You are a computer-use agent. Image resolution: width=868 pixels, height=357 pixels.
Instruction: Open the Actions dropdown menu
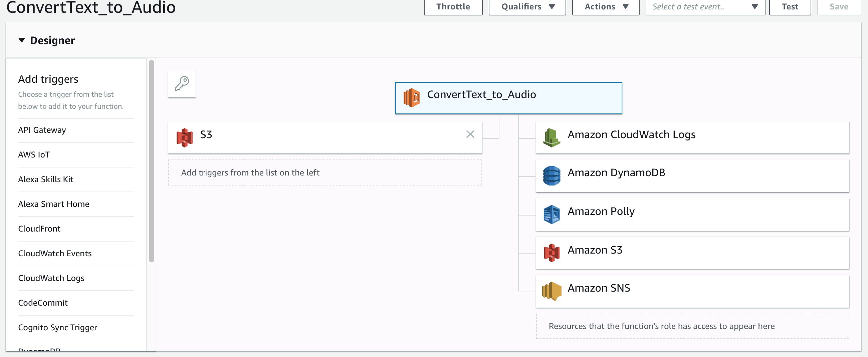coord(606,7)
